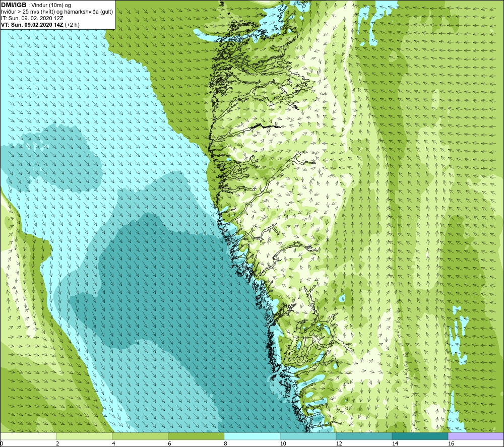
Task: Click the light cyan 8–10 m/s legend swatch
Action: tap(252, 436)
